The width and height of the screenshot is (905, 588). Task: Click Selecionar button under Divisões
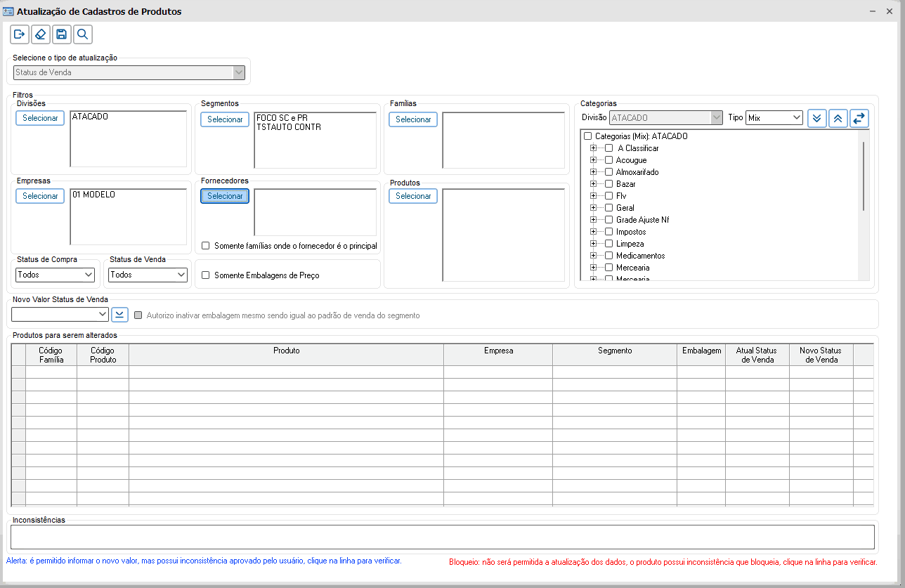coord(40,118)
